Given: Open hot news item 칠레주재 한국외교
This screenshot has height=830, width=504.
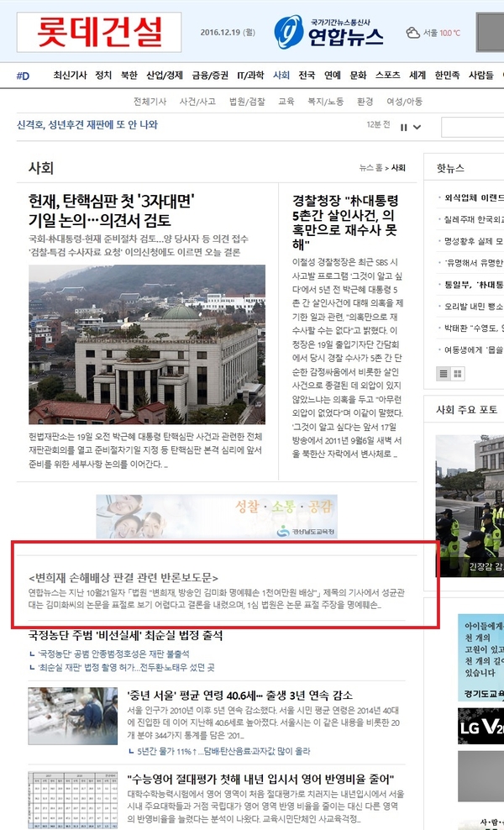Looking at the screenshot, I should [x=475, y=219].
